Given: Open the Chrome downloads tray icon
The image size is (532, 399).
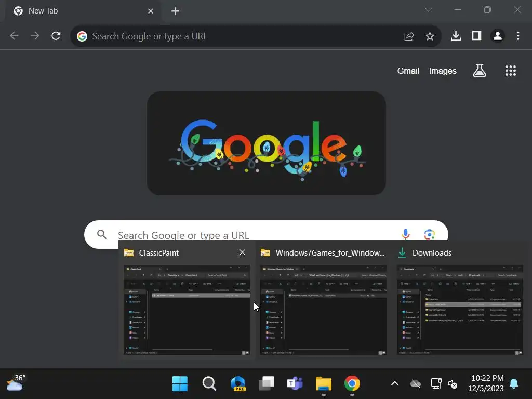Looking at the screenshot, I should pos(456,36).
